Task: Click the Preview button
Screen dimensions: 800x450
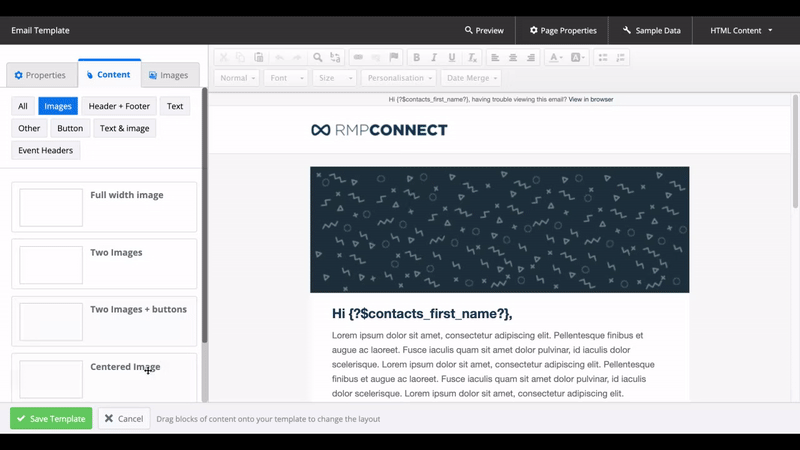Action: 484,31
